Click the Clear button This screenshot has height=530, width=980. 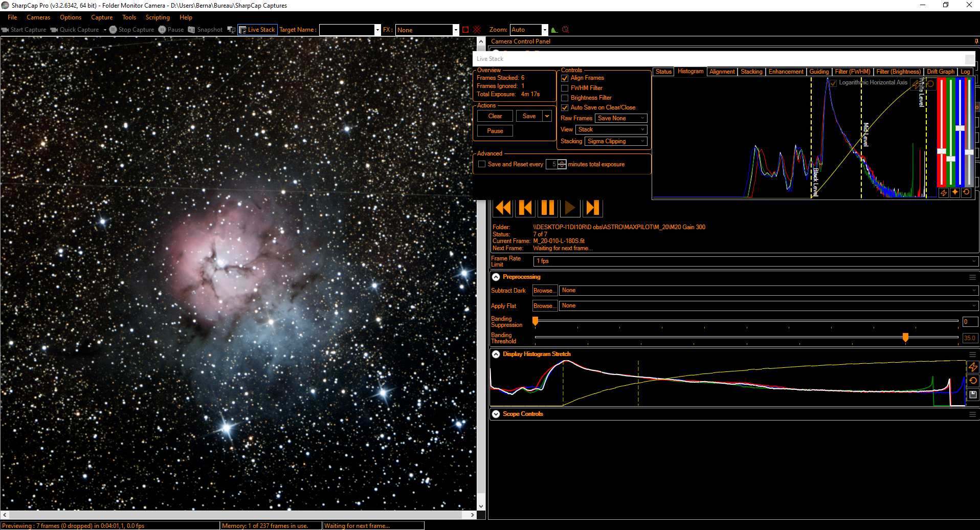click(x=495, y=116)
